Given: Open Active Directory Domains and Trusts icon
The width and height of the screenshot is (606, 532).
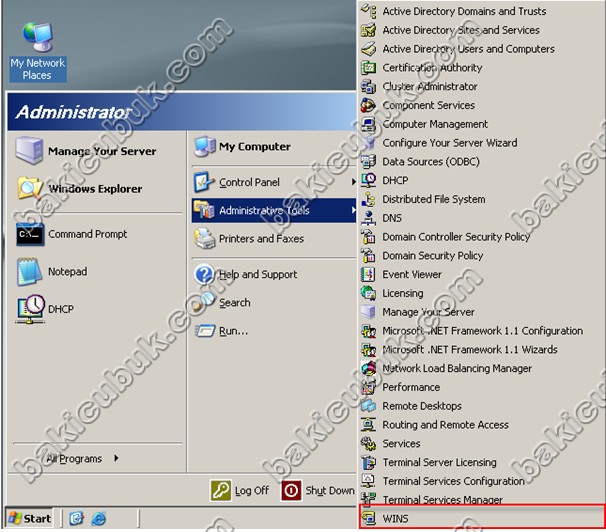Looking at the screenshot, I should click(x=369, y=11).
